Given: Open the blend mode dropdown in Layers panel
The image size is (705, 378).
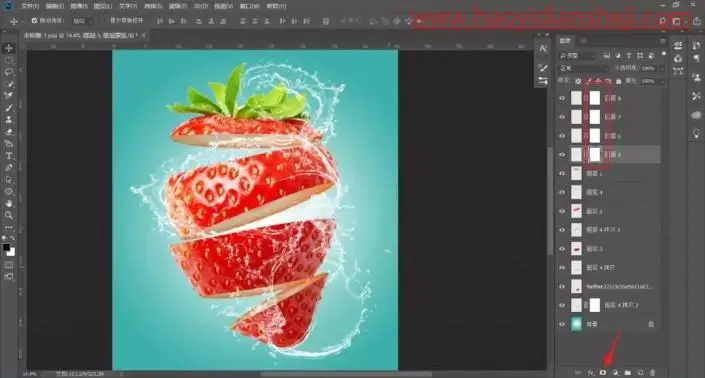Looking at the screenshot, I should 583,68.
